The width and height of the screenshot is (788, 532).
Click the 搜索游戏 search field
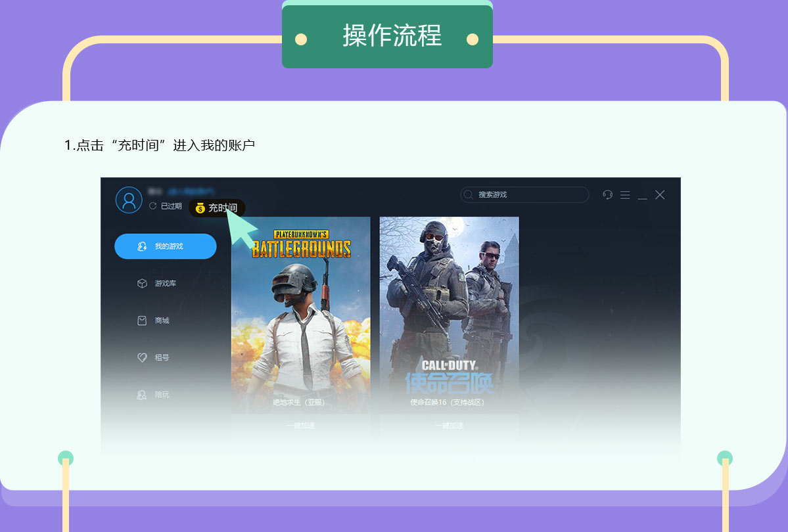pyautogui.click(x=524, y=194)
